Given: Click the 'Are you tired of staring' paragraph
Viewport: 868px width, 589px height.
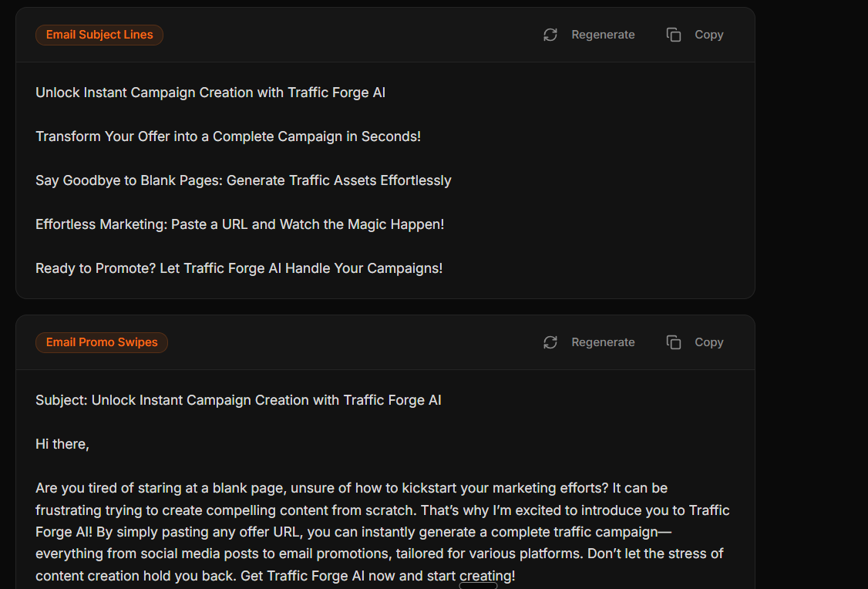Looking at the screenshot, I should pos(382,532).
